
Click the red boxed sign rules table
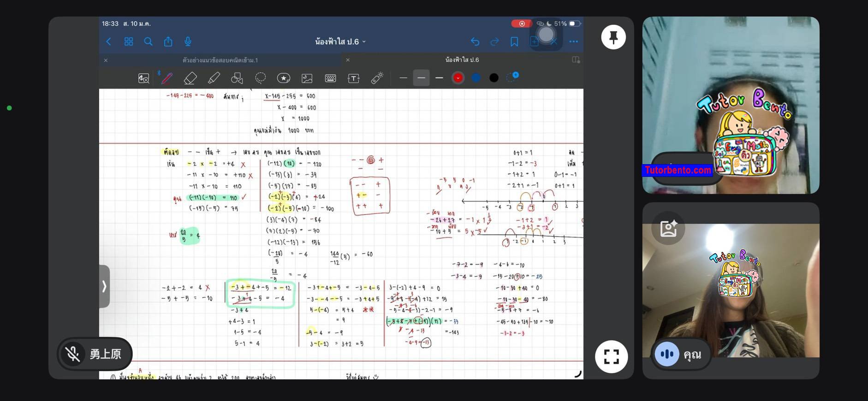(x=370, y=196)
